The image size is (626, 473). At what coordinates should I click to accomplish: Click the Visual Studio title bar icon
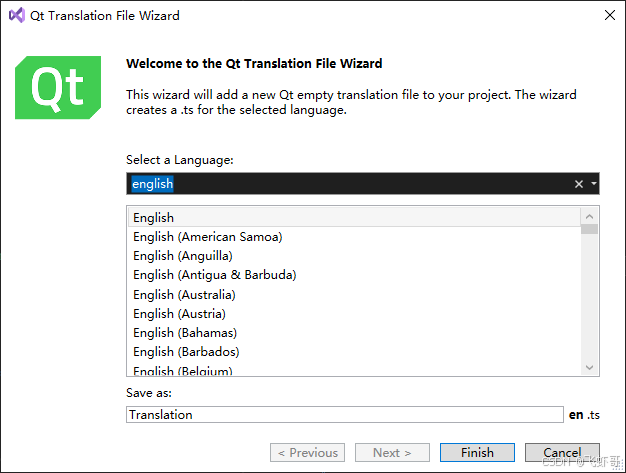pos(17,15)
